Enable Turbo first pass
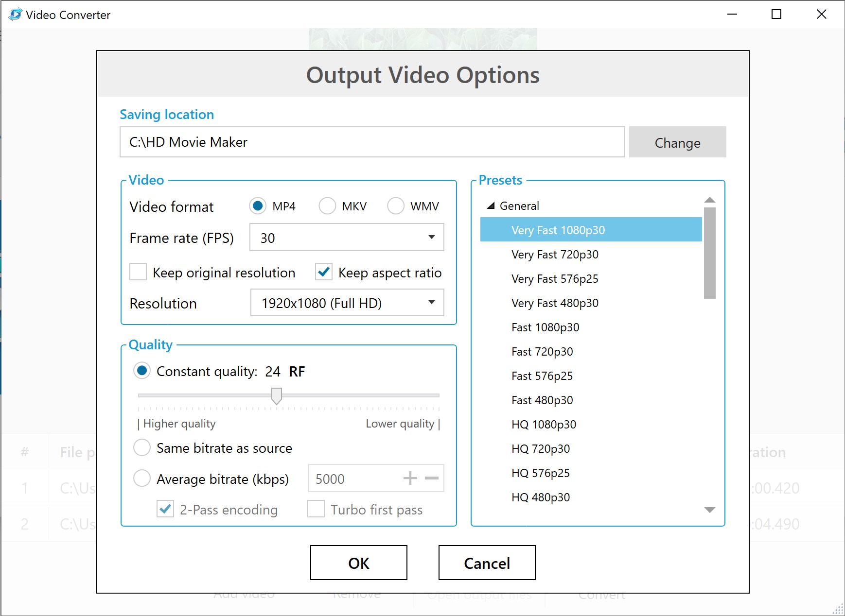This screenshot has width=845, height=616. click(x=316, y=509)
